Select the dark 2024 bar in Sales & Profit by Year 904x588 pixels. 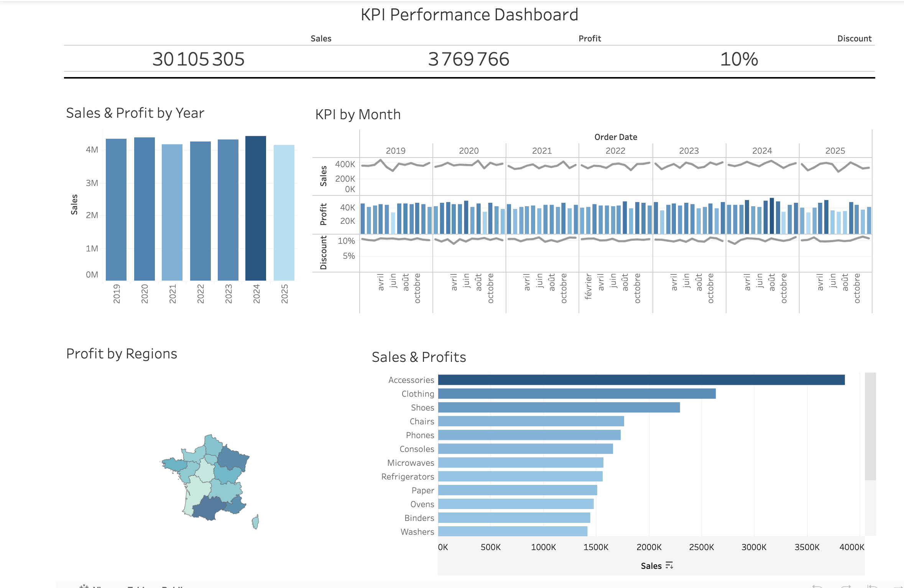(x=256, y=209)
